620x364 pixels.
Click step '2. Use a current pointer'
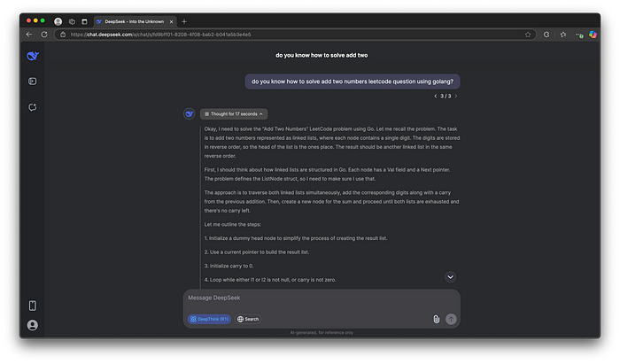257,252
